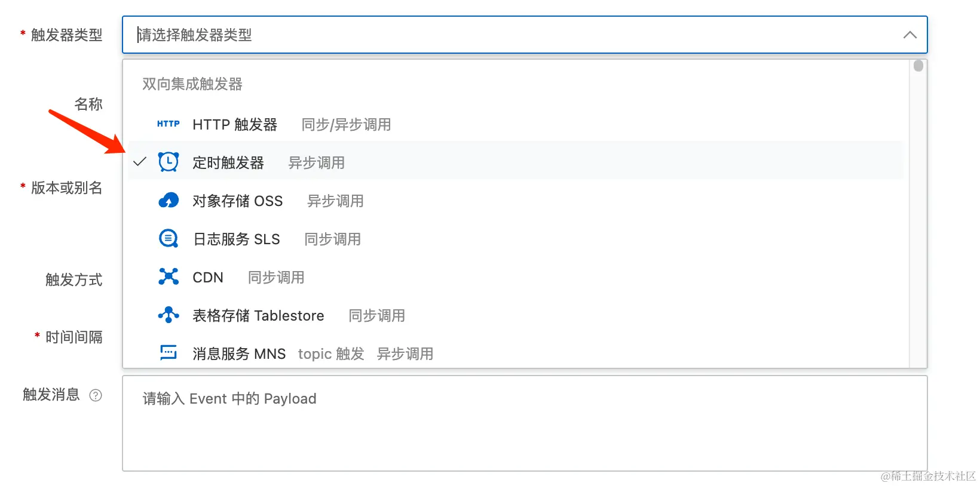Click the HTTP trigger icon

(168, 124)
